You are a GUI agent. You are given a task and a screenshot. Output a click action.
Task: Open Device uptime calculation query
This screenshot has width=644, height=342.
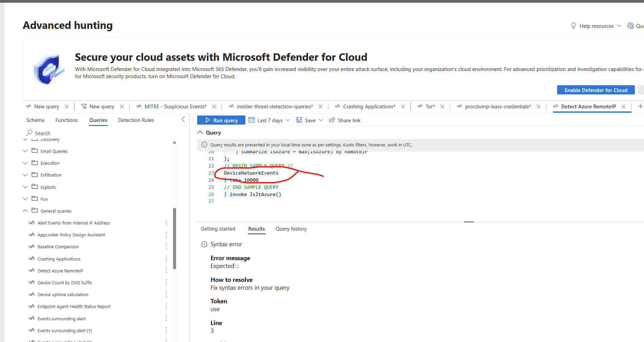click(63, 294)
